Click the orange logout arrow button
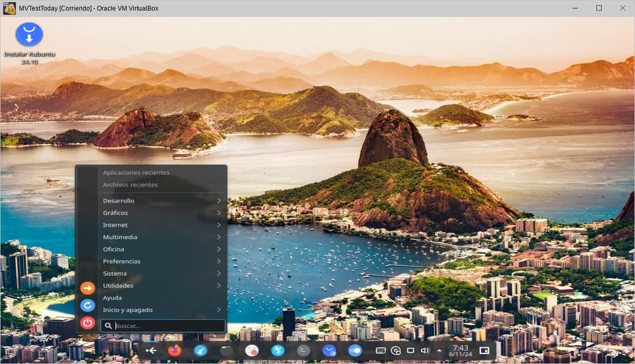The height and width of the screenshot is (364, 635). [x=87, y=288]
